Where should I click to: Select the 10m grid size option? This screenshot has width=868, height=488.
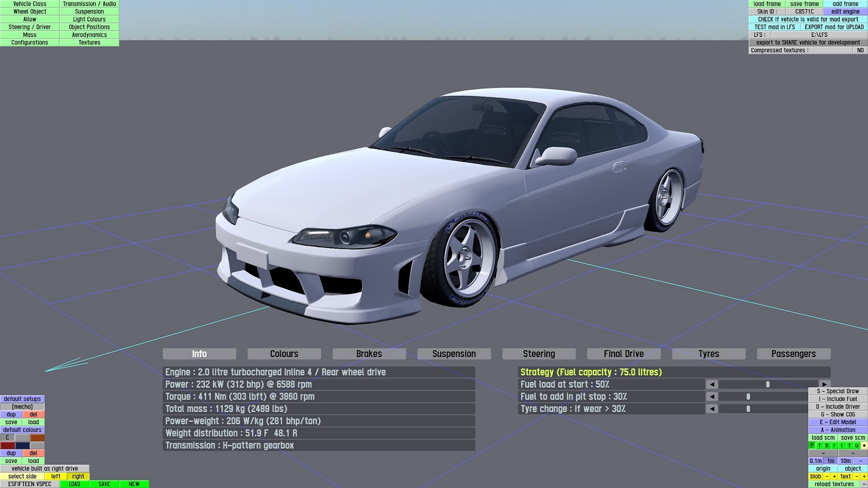tap(845, 461)
